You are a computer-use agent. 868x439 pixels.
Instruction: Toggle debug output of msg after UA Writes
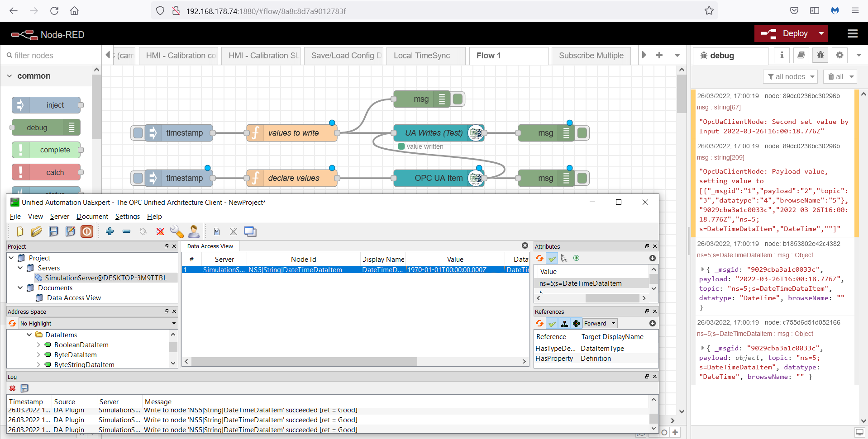click(x=582, y=133)
